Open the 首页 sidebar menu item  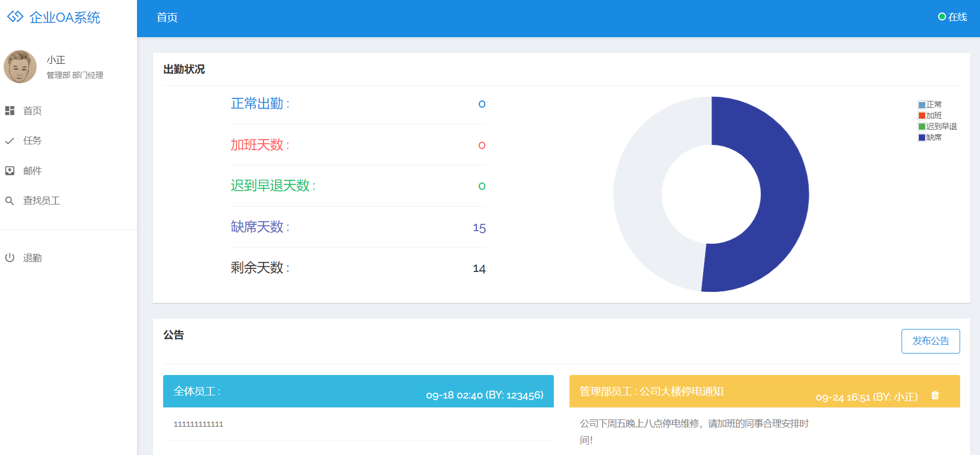point(69,110)
